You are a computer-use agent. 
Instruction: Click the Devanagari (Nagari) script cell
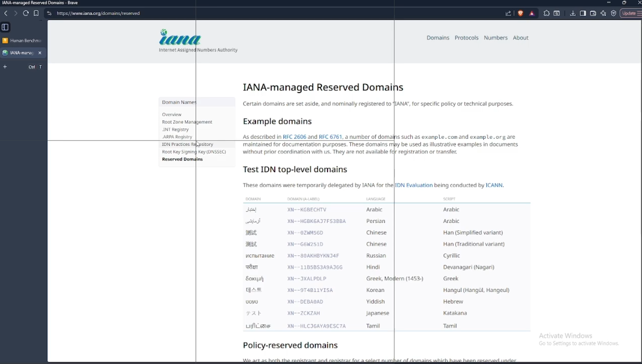click(x=468, y=267)
